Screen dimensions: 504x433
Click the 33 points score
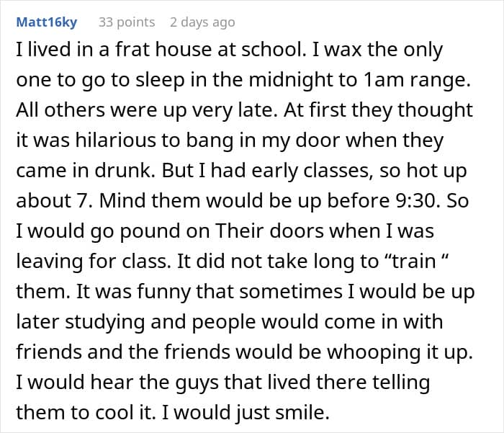coord(125,22)
